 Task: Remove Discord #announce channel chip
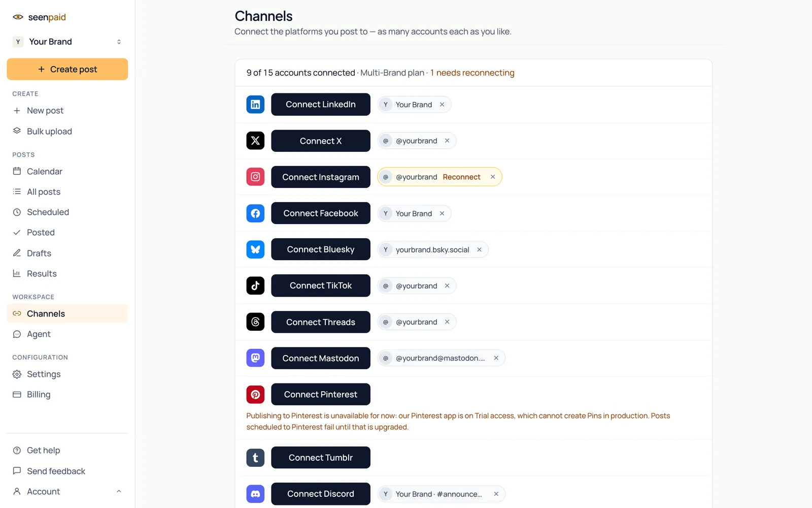[x=496, y=494]
